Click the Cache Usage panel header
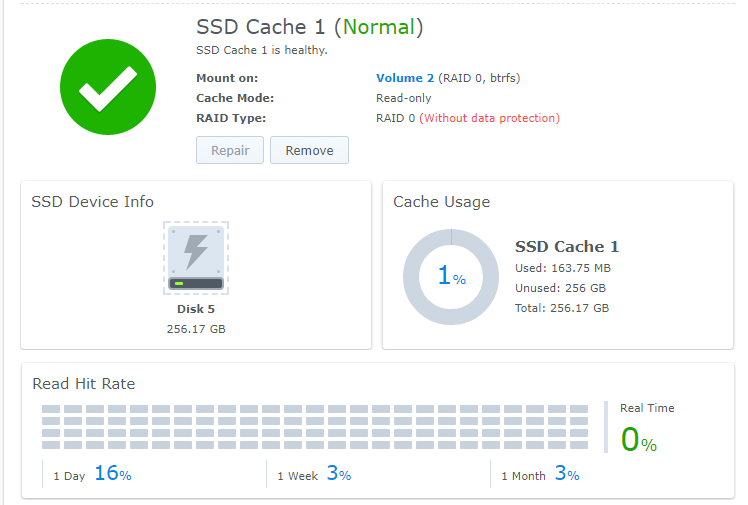 pyautogui.click(x=441, y=202)
